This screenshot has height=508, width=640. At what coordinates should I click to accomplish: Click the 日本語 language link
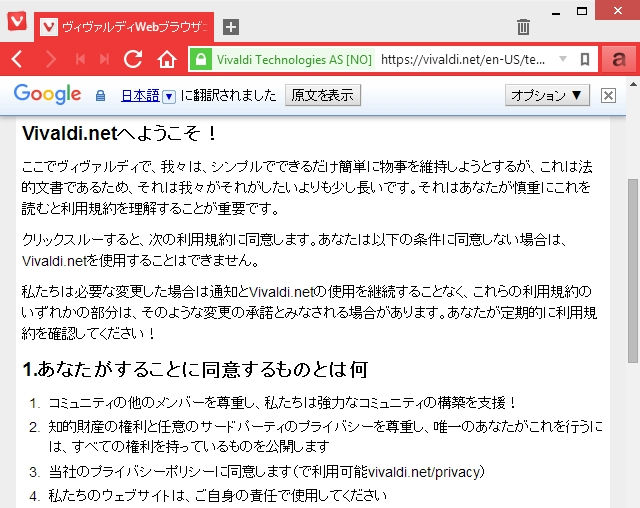[x=140, y=95]
